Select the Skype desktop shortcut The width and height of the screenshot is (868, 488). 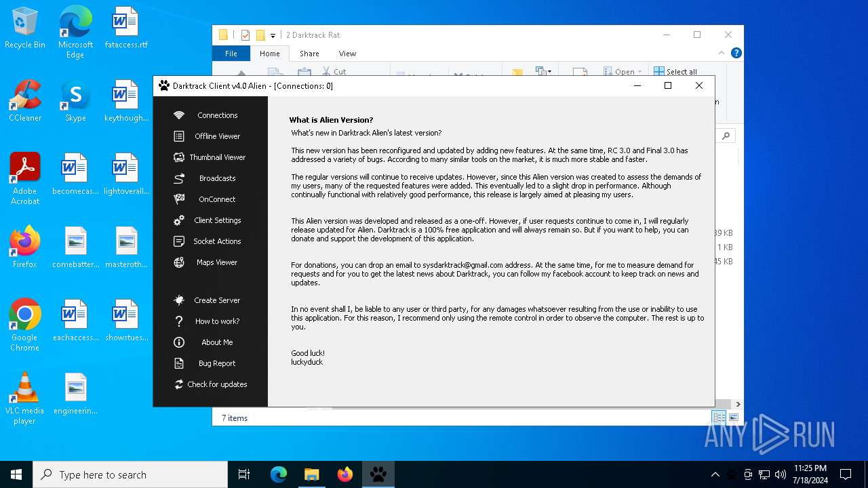click(75, 102)
